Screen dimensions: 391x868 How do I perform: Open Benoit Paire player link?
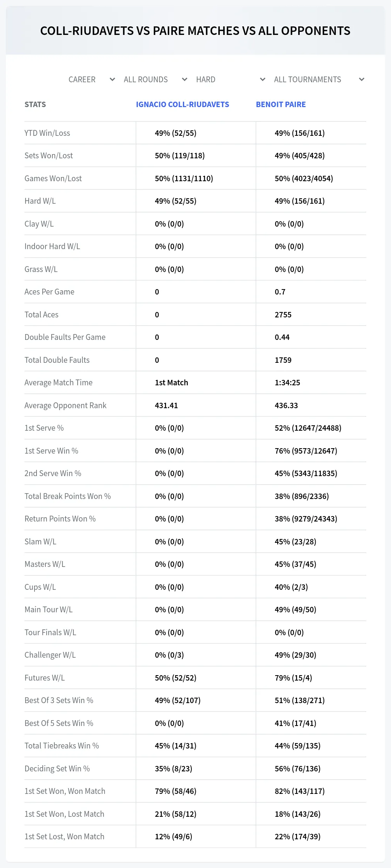281,104
